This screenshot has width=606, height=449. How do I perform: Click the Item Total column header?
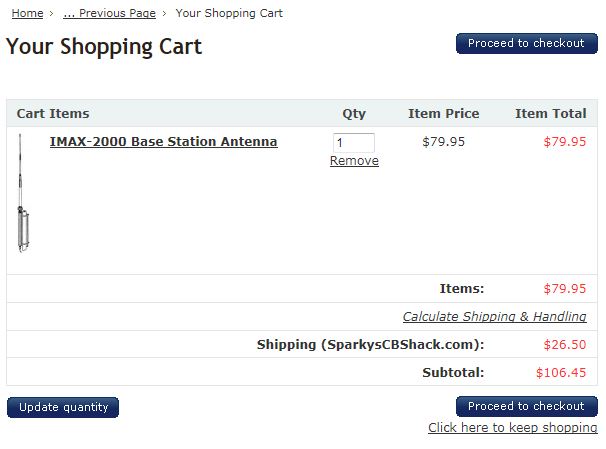[x=550, y=114]
